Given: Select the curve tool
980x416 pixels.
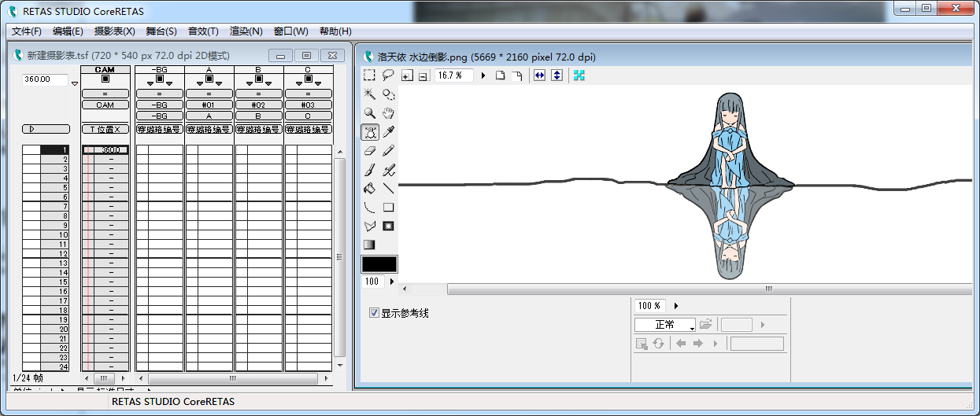Looking at the screenshot, I should click(x=369, y=208).
